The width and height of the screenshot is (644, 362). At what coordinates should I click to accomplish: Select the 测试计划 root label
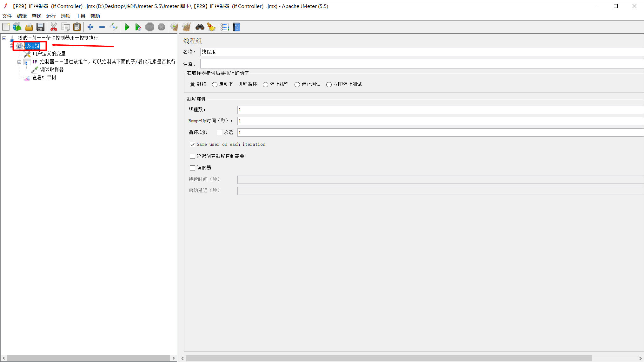click(58, 38)
